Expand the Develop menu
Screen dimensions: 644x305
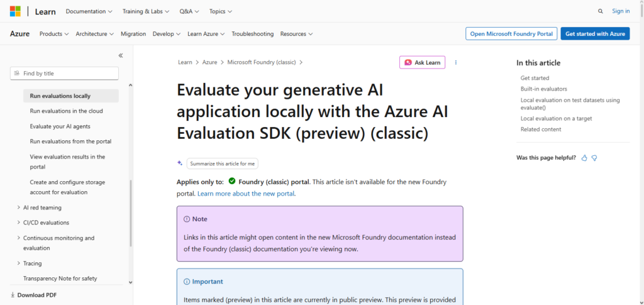[x=167, y=34]
